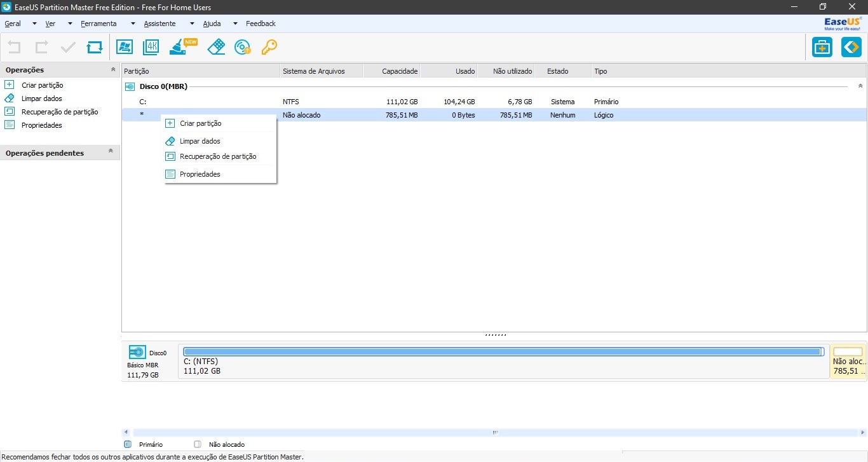868x462 pixels.
Task: Open the Assistente menu
Action: 159,24
